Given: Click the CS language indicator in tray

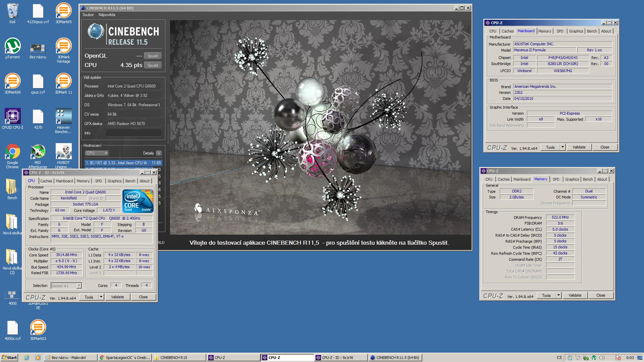Looking at the screenshot, I should (x=559, y=358).
